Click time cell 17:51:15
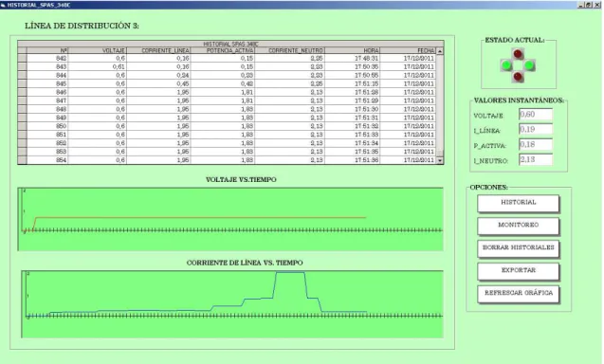 coord(353,83)
